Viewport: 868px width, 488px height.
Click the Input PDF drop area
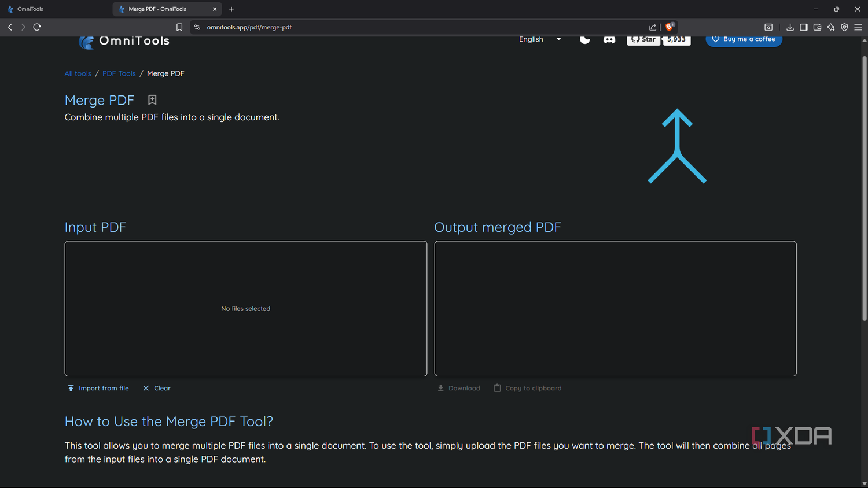point(246,309)
